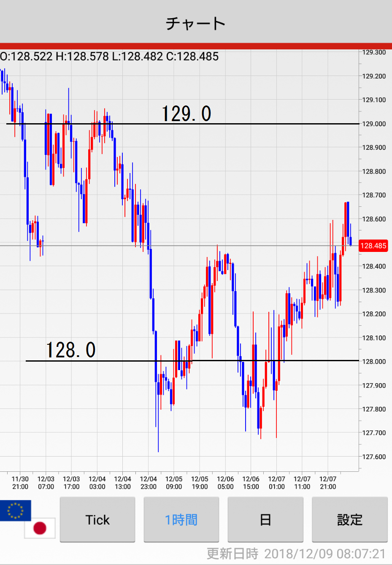This screenshot has width=392, height=565.
Task: Tap the red 128.485 current price tag
Action: click(x=373, y=246)
